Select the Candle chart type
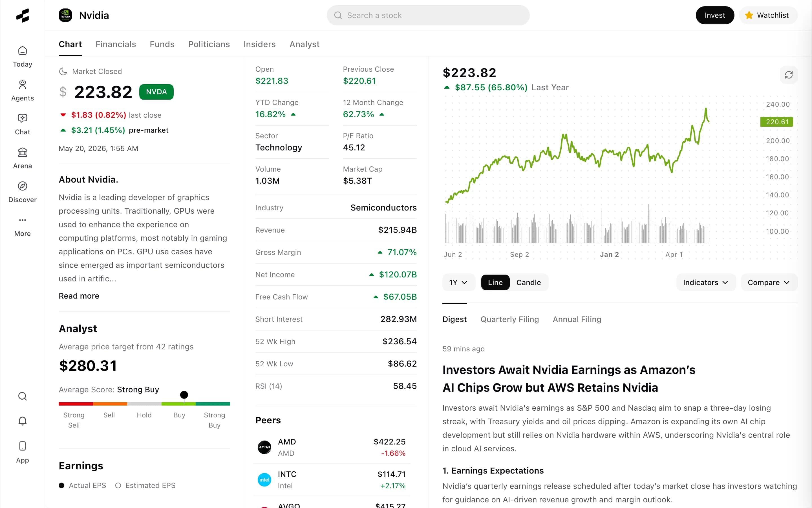The image size is (812, 508). tap(528, 282)
